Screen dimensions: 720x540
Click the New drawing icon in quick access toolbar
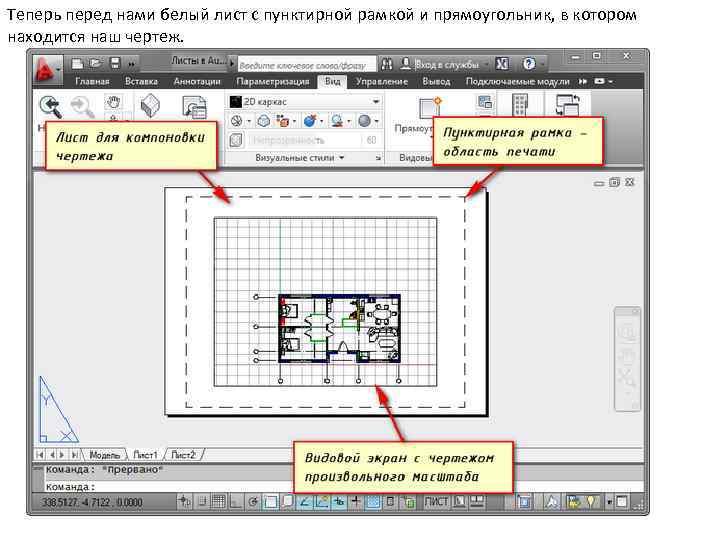pyautogui.click(x=77, y=64)
